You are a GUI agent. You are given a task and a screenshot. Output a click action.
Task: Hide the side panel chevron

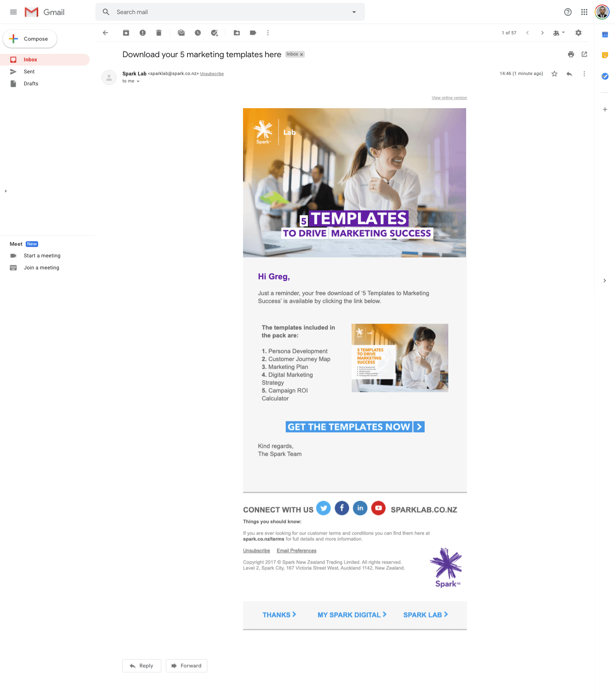coord(605,281)
